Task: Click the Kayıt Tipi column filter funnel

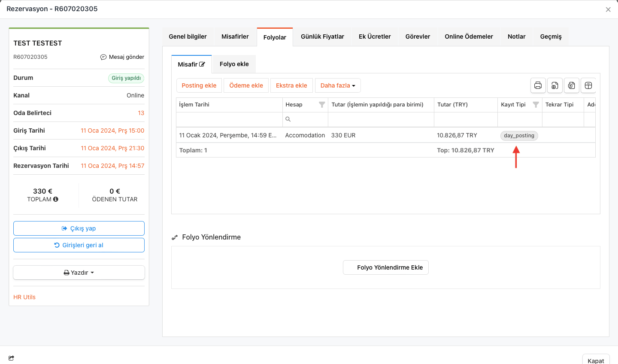Action: coord(536,105)
